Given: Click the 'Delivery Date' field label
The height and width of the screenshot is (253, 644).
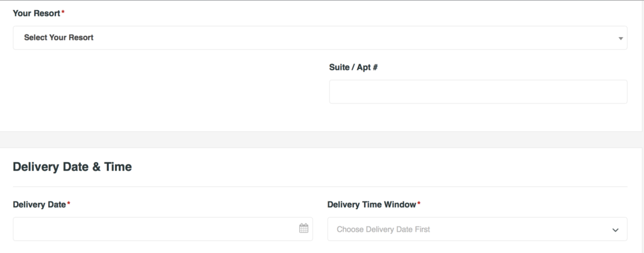Looking at the screenshot, I should click(39, 205).
